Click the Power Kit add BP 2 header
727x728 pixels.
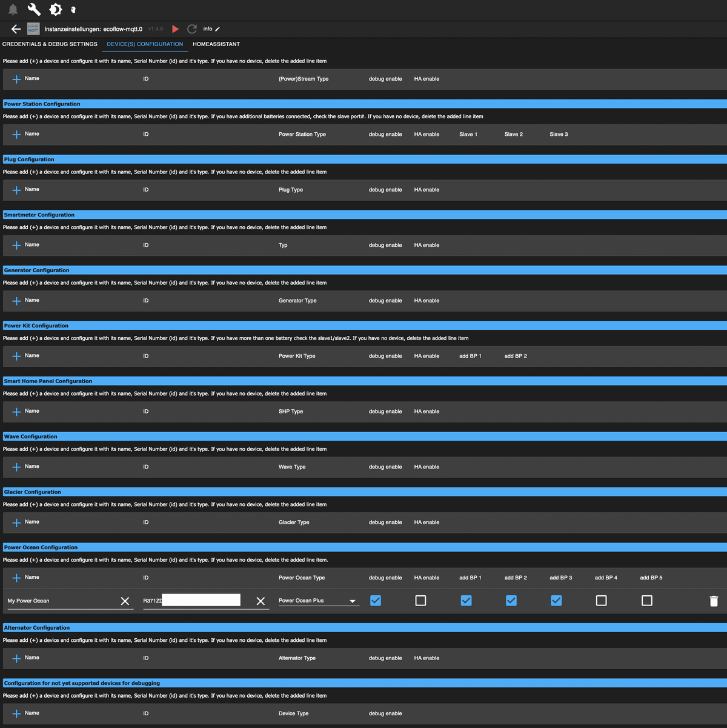coord(516,356)
